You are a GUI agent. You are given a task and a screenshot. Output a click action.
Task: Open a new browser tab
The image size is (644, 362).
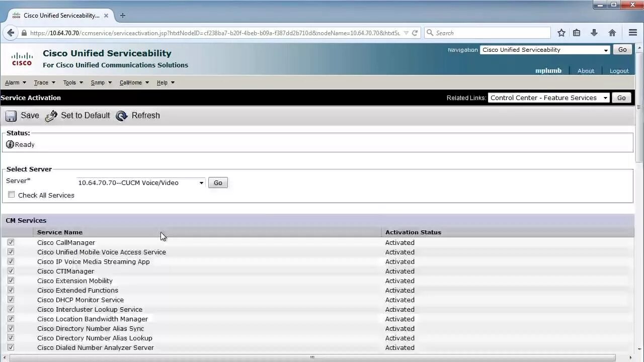click(x=122, y=16)
